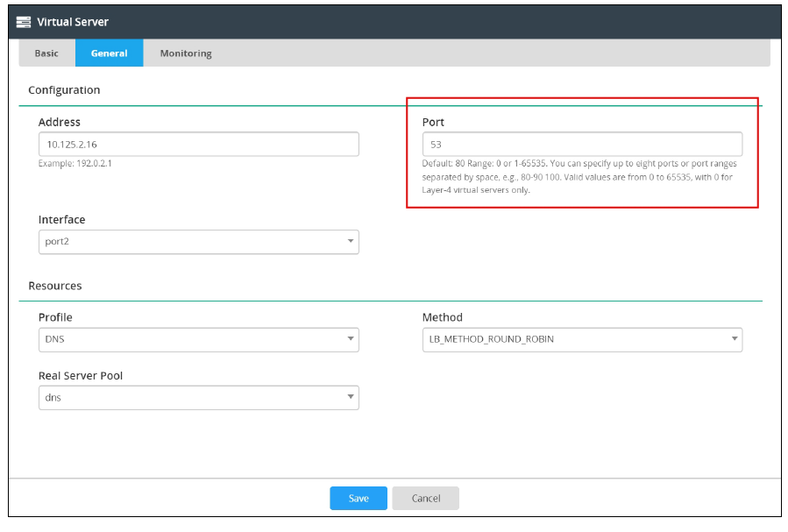The image size is (788, 532).
Task: Click the Method dropdown arrow
Action: (x=734, y=339)
